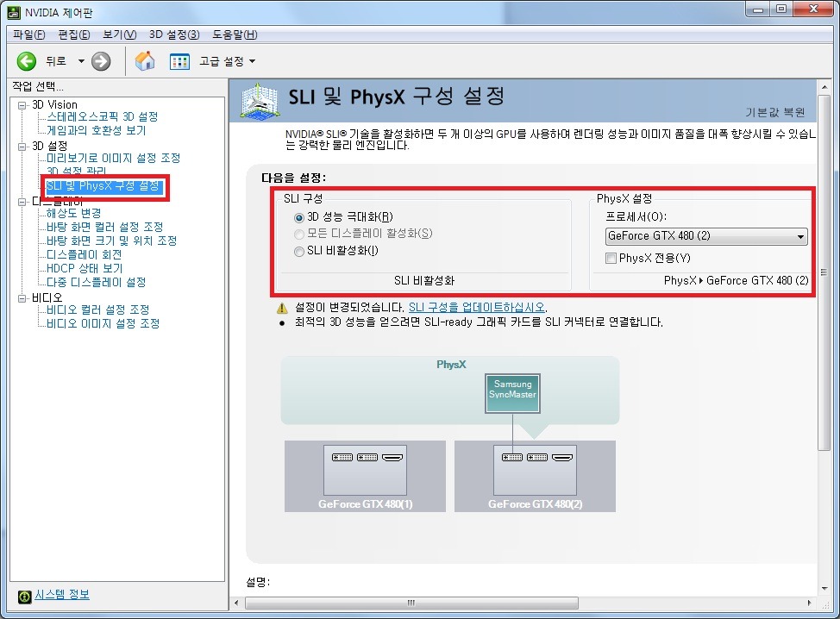Click the SLI page header graphic icon
The height and width of the screenshot is (619, 840).
pyautogui.click(x=260, y=100)
